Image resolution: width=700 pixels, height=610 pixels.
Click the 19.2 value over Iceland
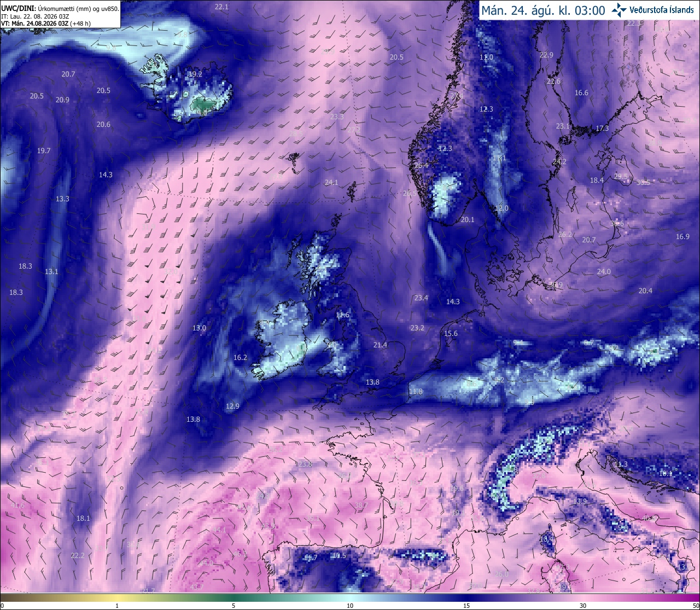click(x=195, y=74)
